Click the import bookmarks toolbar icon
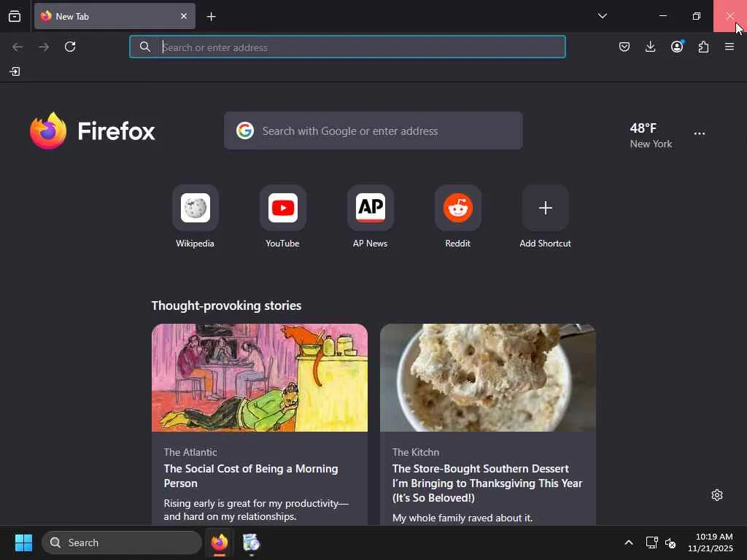The width and height of the screenshot is (747, 560). pyautogui.click(x=15, y=71)
